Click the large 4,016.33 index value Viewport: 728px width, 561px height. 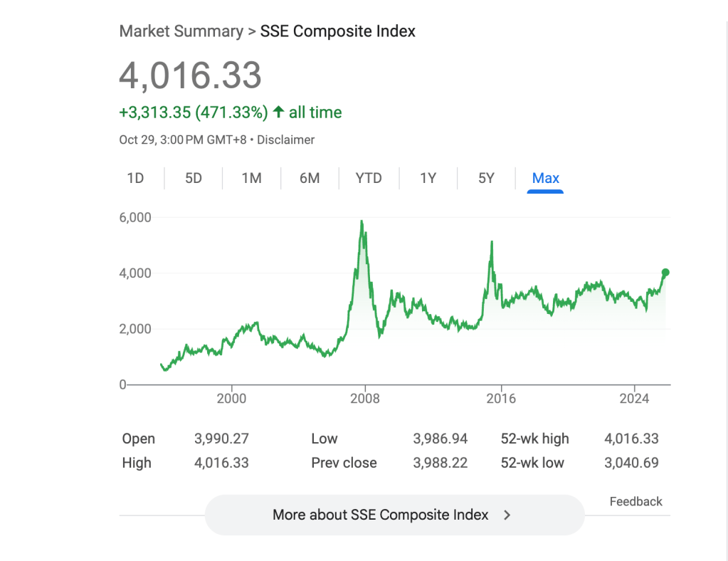pos(190,75)
